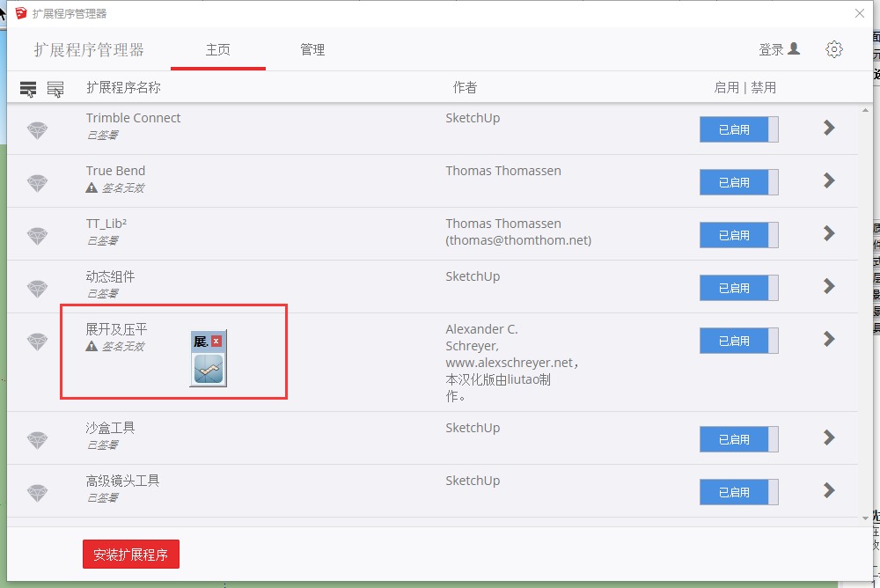880x588 pixels.
Task: Click the second list selection icon in header
Action: (55, 89)
